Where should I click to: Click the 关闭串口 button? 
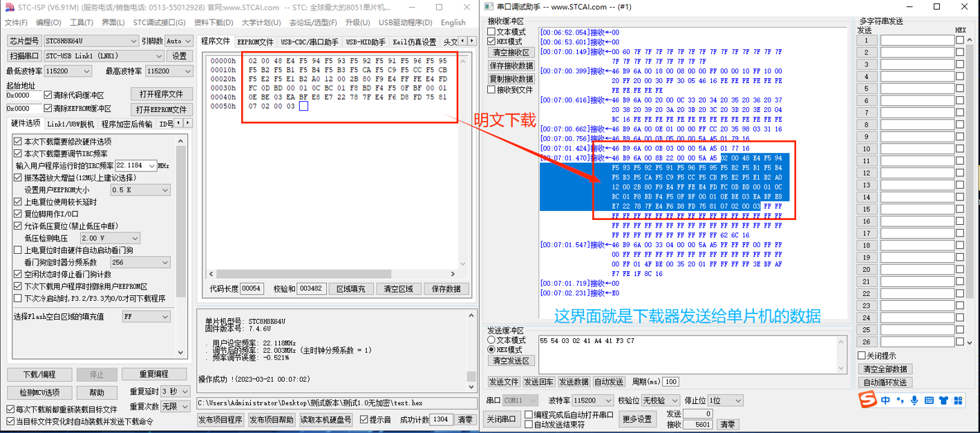coord(502,419)
